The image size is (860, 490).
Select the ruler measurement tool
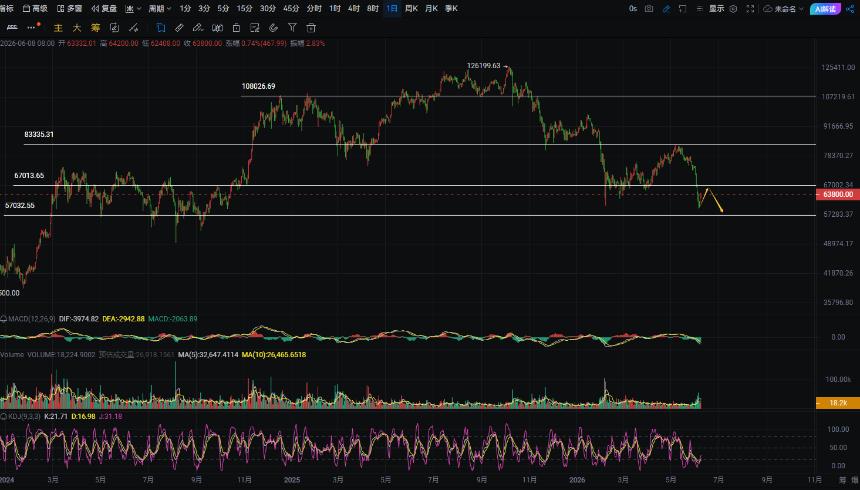point(179,27)
